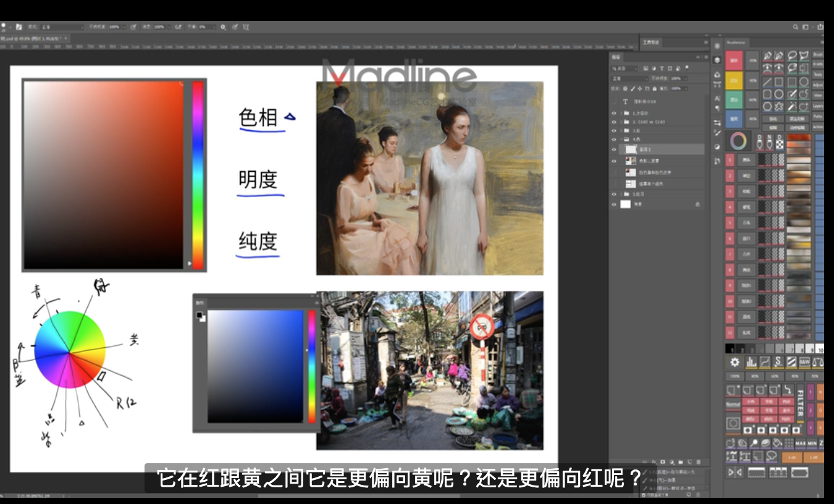Select the Pen tool in Brusherator panel
The width and height of the screenshot is (840, 504).
(768, 56)
